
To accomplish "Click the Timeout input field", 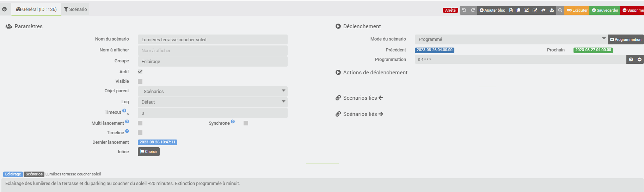I will 213,113.
